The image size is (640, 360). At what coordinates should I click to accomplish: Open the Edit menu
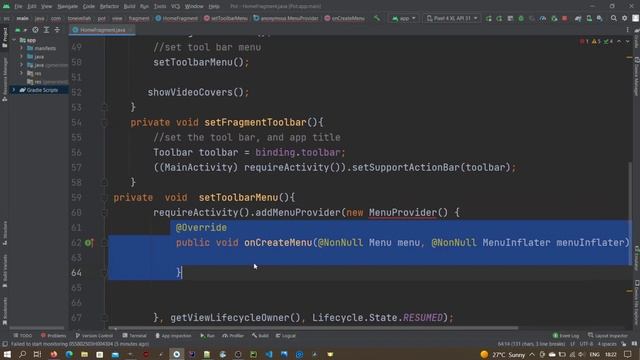pyautogui.click(x=32, y=7)
